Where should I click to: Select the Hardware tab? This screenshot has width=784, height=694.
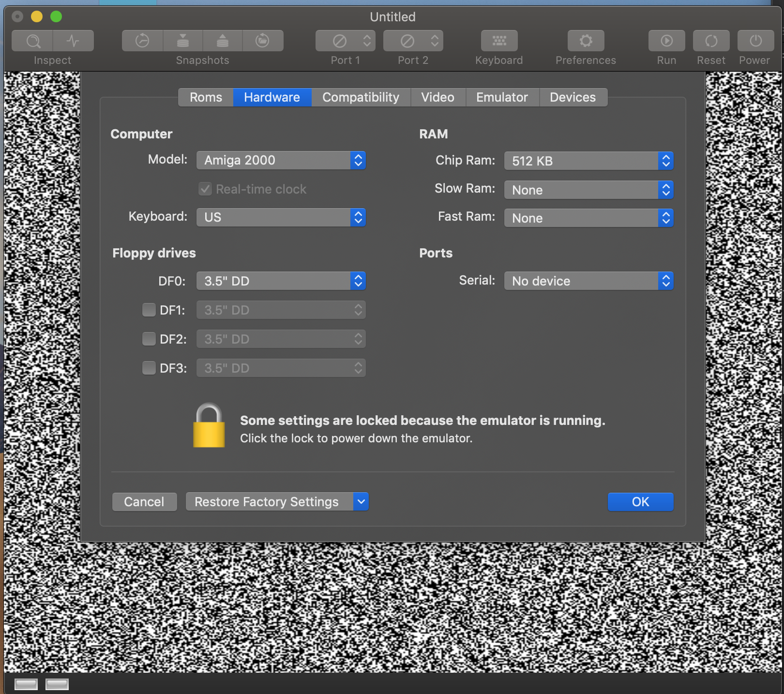tap(272, 97)
